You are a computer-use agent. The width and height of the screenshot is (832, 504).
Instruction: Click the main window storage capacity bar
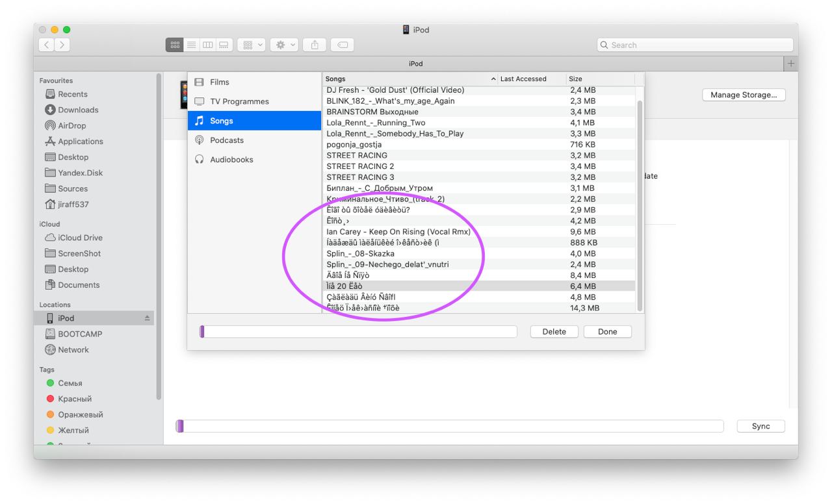point(450,426)
